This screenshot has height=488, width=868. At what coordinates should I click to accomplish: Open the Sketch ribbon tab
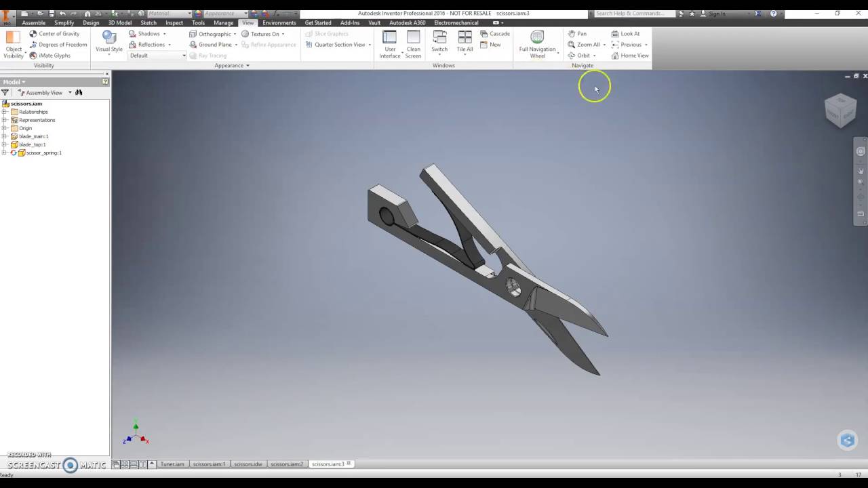click(149, 23)
